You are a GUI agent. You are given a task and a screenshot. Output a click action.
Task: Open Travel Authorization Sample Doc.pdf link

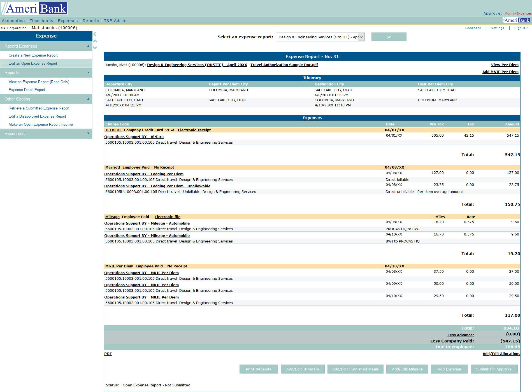click(284, 65)
